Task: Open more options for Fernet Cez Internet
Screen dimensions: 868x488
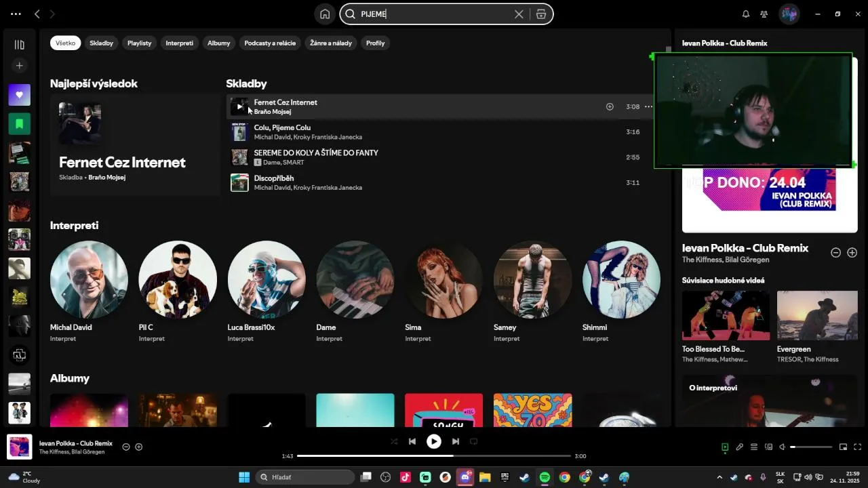Action: 649,106
